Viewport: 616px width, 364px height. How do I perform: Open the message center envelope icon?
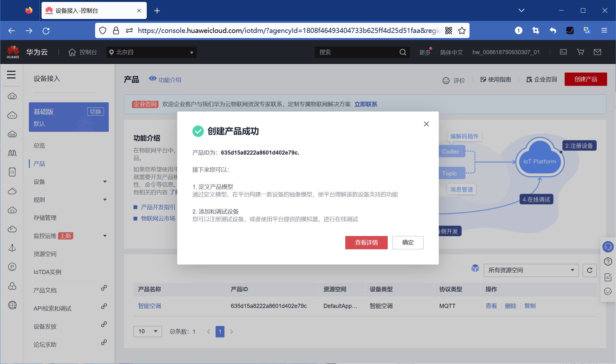click(x=597, y=52)
